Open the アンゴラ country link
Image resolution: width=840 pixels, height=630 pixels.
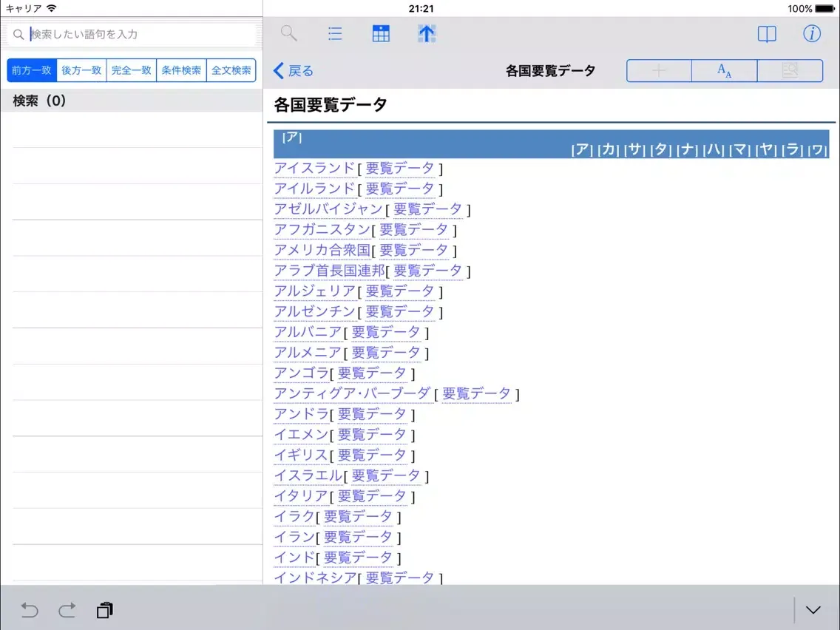(300, 373)
